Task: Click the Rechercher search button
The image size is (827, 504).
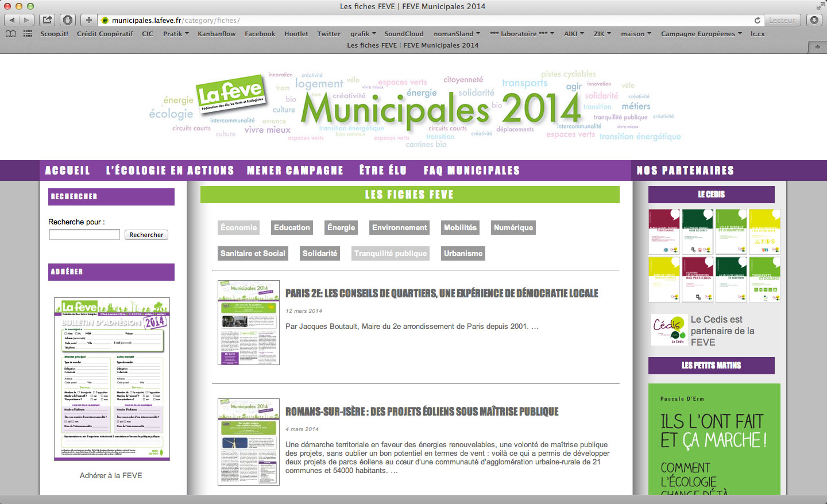Action: click(x=146, y=235)
